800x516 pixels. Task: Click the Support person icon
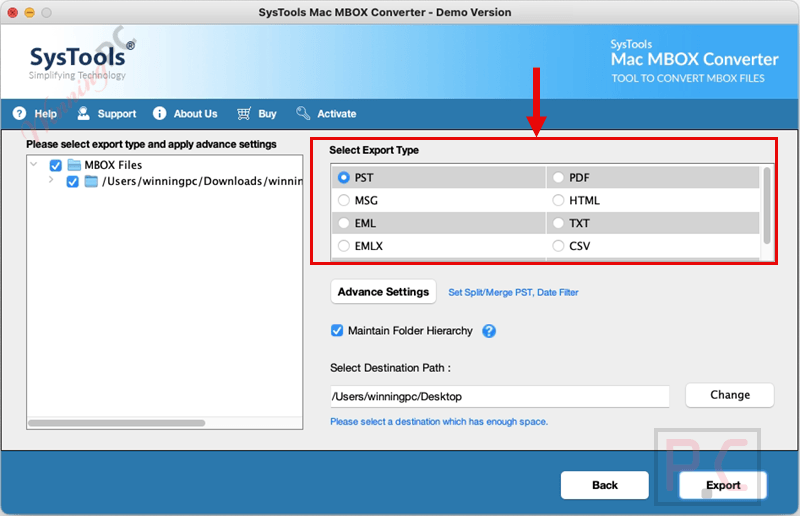(84, 113)
